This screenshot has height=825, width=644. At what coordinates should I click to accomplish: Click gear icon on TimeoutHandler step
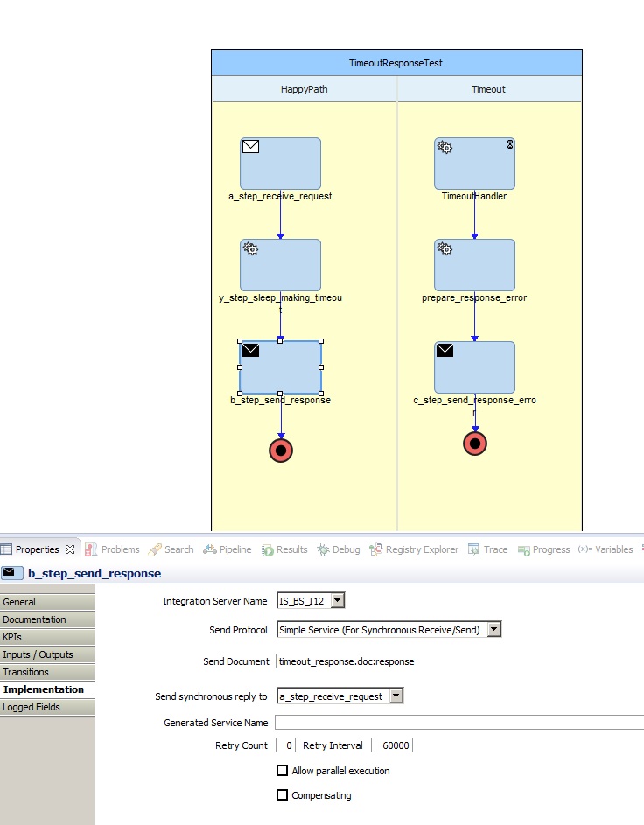click(445, 147)
